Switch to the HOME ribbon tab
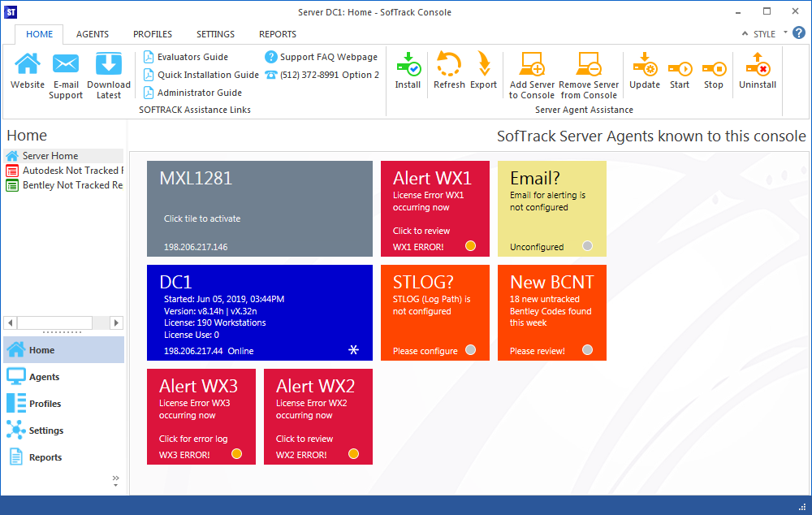This screenshot has width=812, height=515. (x=39, y=34)
